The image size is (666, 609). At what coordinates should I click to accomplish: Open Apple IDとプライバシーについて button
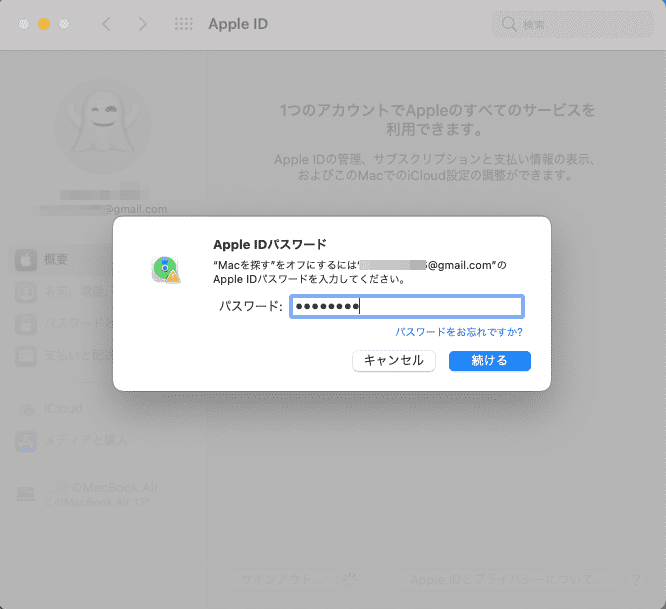coord(506,579)
